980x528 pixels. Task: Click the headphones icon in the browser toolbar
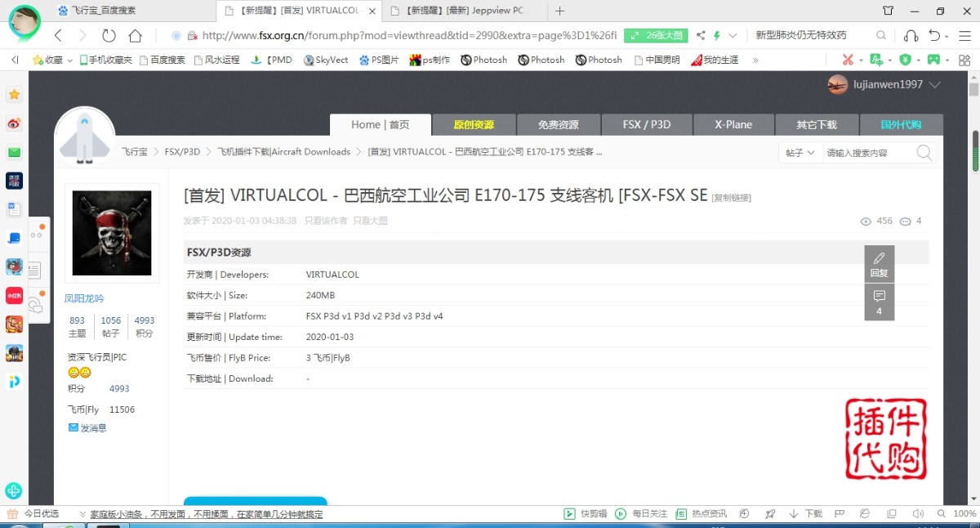911,36
